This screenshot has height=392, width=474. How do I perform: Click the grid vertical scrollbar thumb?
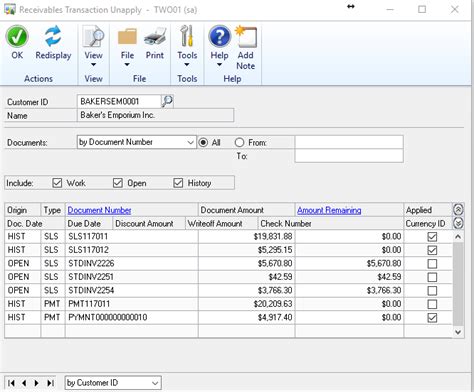(x=458, y=284)
